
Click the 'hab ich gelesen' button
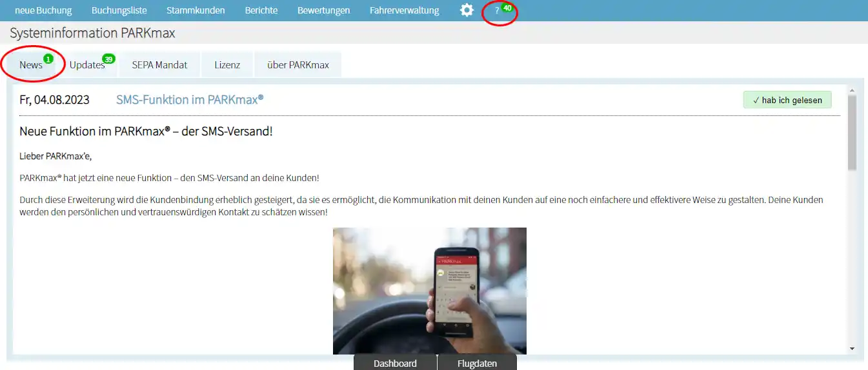click(x=787, y=100)
